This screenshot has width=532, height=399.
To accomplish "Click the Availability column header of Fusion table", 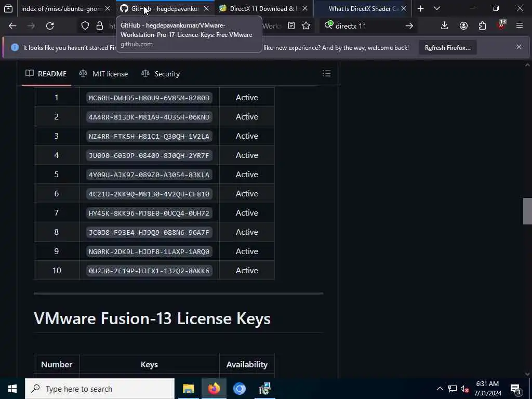I will (247, 364).
